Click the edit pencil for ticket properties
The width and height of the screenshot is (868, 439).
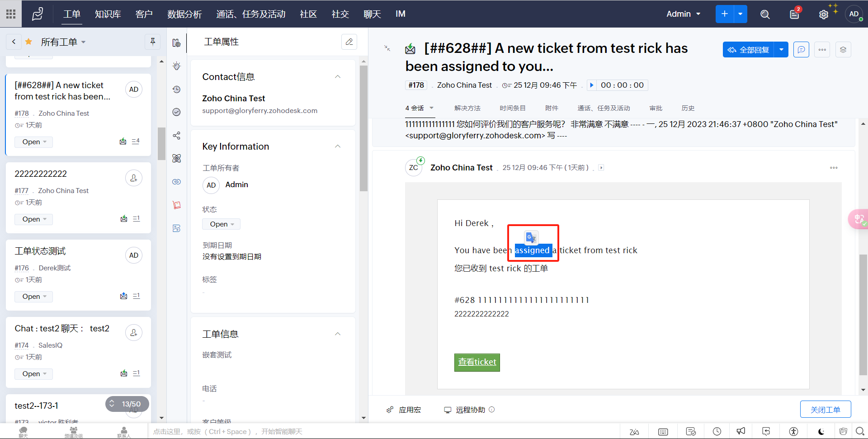[349, 42]
